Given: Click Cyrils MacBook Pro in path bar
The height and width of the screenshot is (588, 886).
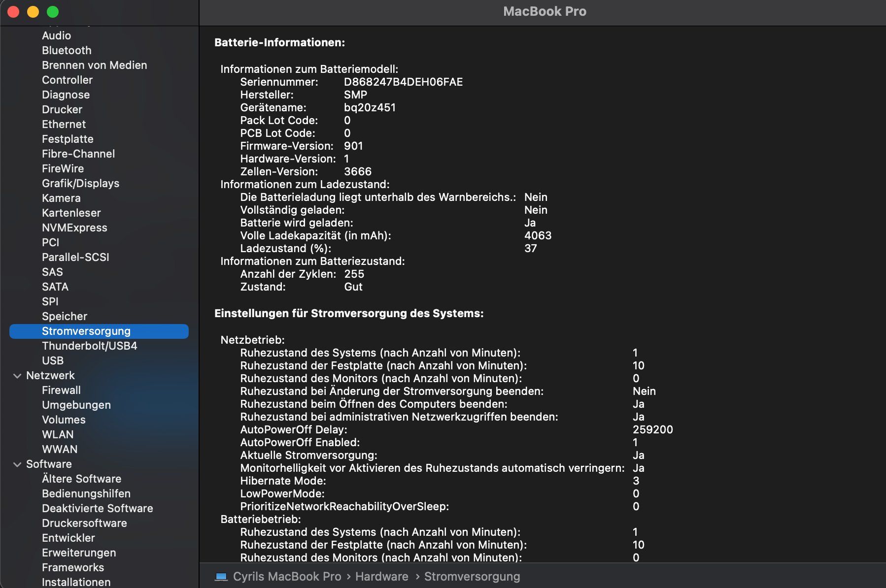Looking at the screenshot, I should coord(287,577).
